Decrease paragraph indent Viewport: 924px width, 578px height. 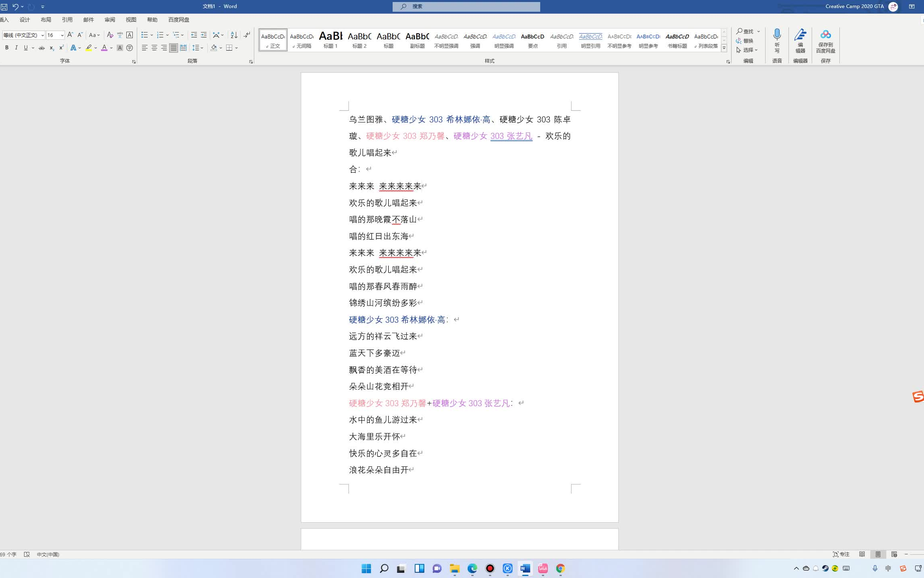[x=194, y=35]
